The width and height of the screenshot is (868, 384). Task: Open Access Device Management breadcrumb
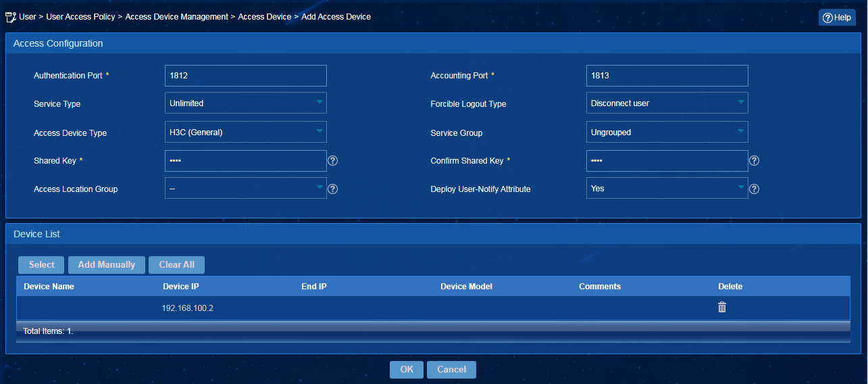pos(177,17)
